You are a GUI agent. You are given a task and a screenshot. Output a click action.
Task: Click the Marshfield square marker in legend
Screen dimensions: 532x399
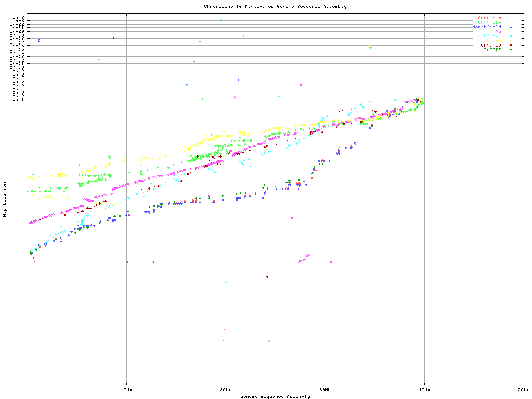511,27
